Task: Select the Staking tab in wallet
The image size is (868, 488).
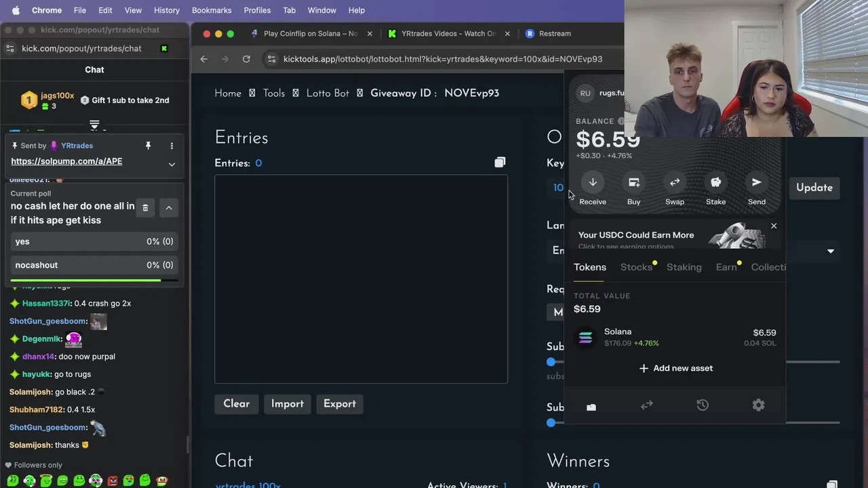Action: pyautogui.click(x=684, y=267)
